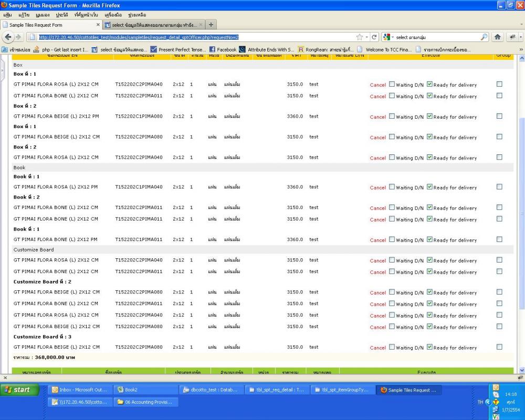Uncheck Ready for delivery on FLORA BEIGE 2X12 PM
The height and width of the screenshot is (420, 525).
429,116
